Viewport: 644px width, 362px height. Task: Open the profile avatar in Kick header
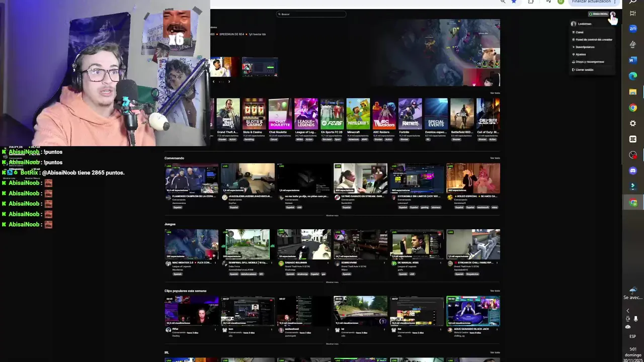pos(612,14)
